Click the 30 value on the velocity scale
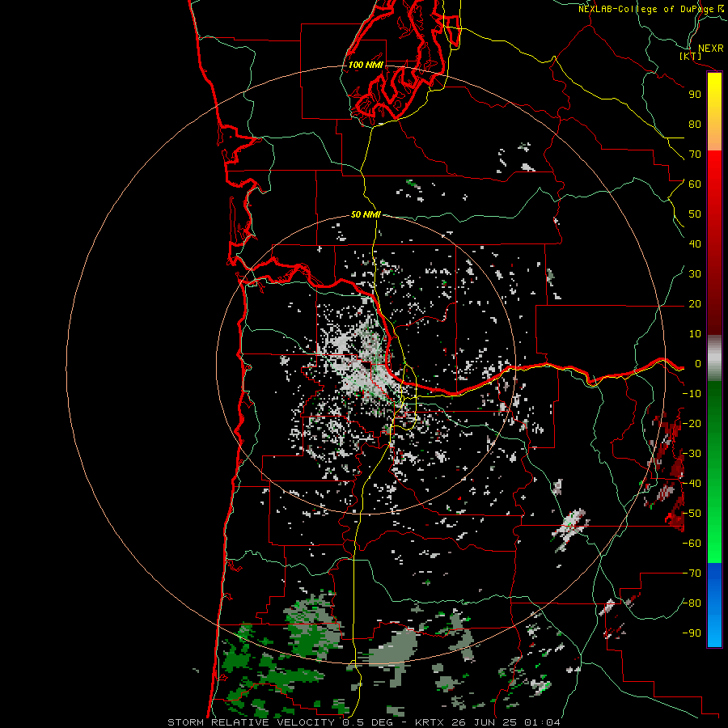This screenshot has width=728, height=728. coord(695,274)
